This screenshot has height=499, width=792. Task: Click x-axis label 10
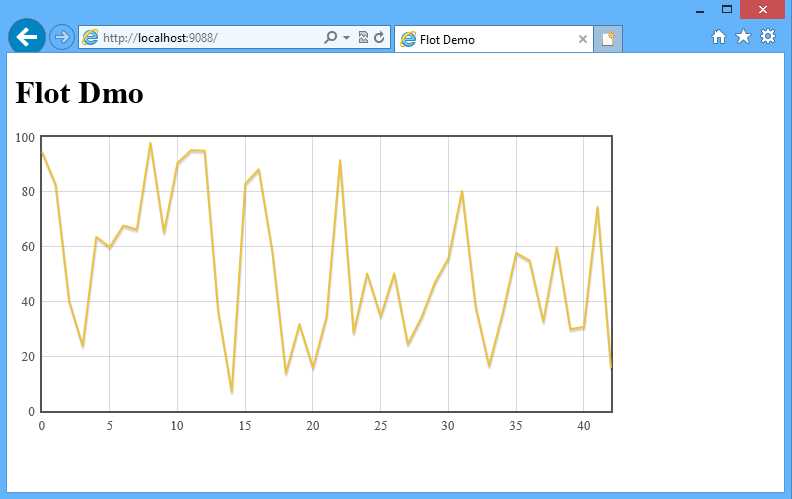coord(177,426)
